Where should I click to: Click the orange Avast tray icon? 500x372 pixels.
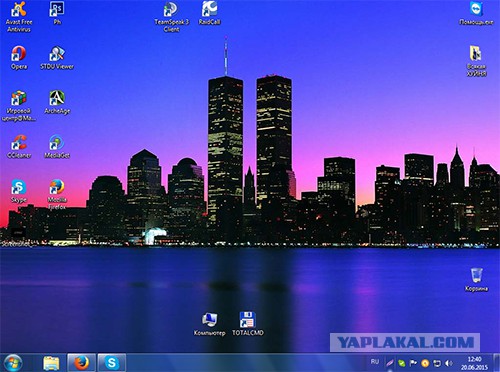pyautogui.click(x=425, y=363)
